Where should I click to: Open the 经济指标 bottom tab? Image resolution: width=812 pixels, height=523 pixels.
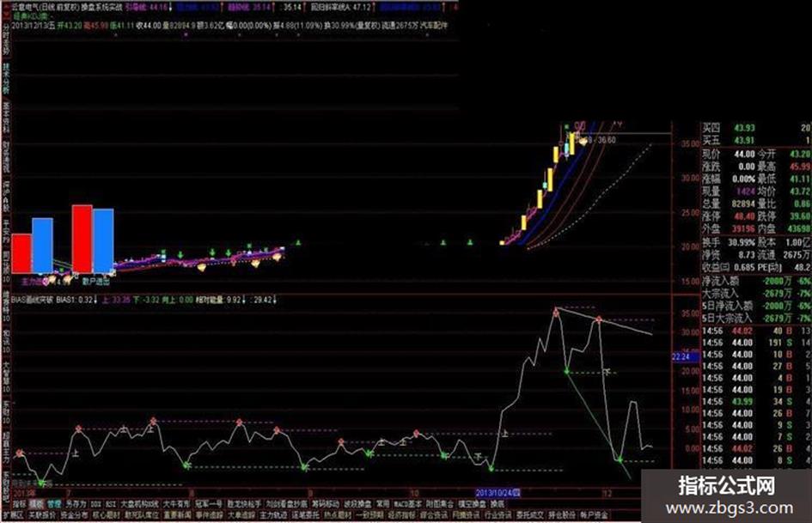pos(402,515)
